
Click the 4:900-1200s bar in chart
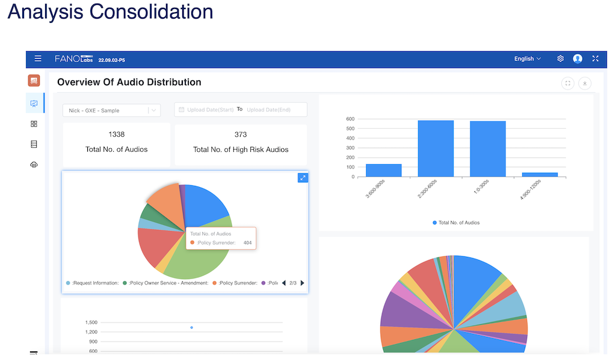[540, 174]
